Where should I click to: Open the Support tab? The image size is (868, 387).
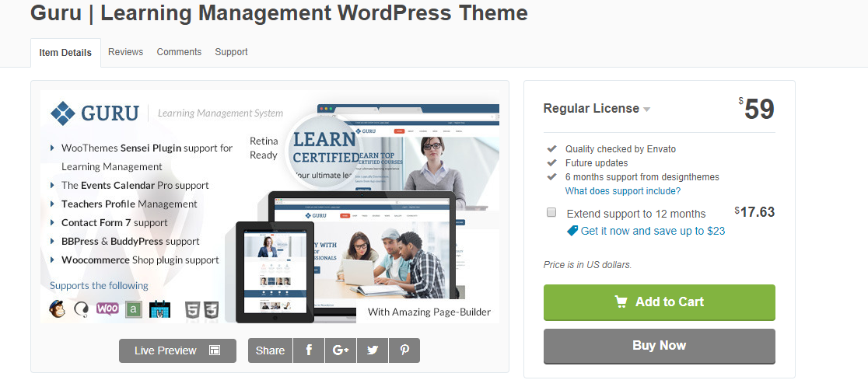pyautogui.click(x=232, y=52)
